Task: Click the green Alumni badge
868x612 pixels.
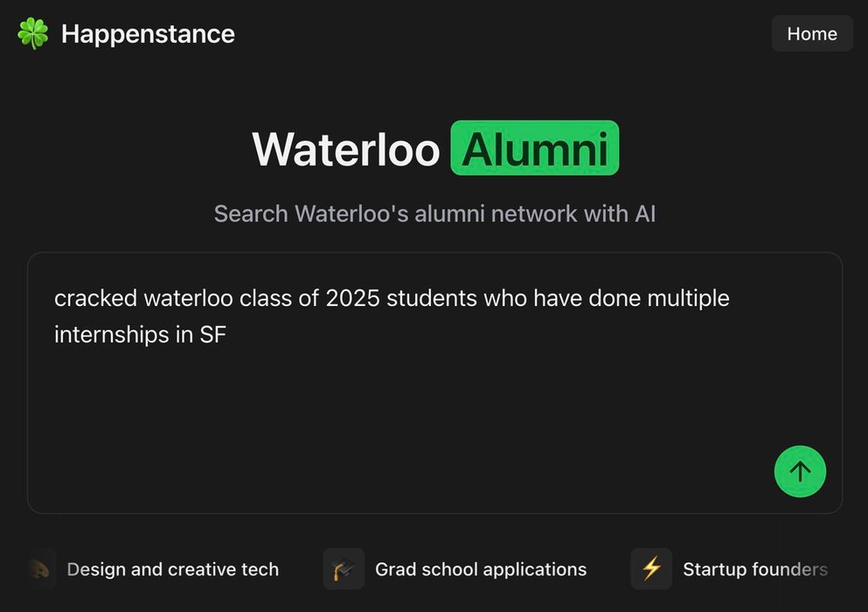Action: [x=534, y=149]
